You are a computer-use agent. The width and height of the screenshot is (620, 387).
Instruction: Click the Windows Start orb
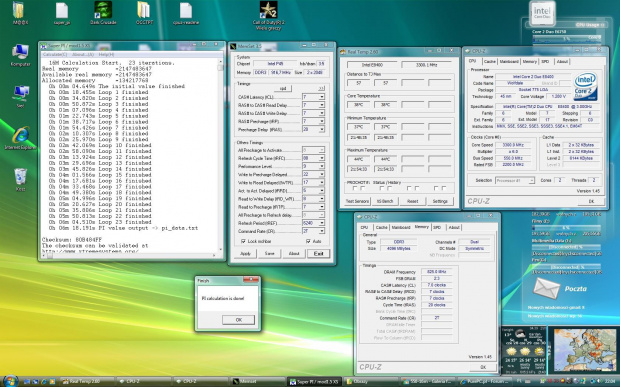click(11, 381)
